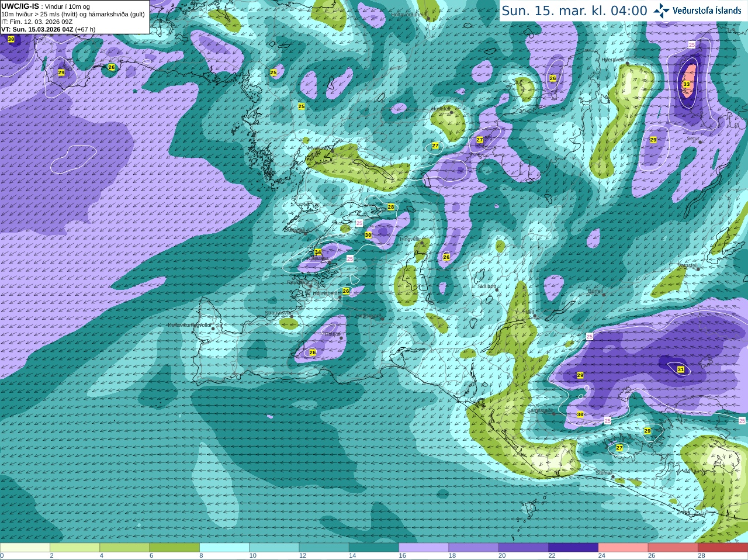Image resolution: width=748 pixels, height=560 pixels.
Task: Click the IT: Fim. 12. 03. 2026 09Z line
Action: pyautogui.click(x=37, y=22)
